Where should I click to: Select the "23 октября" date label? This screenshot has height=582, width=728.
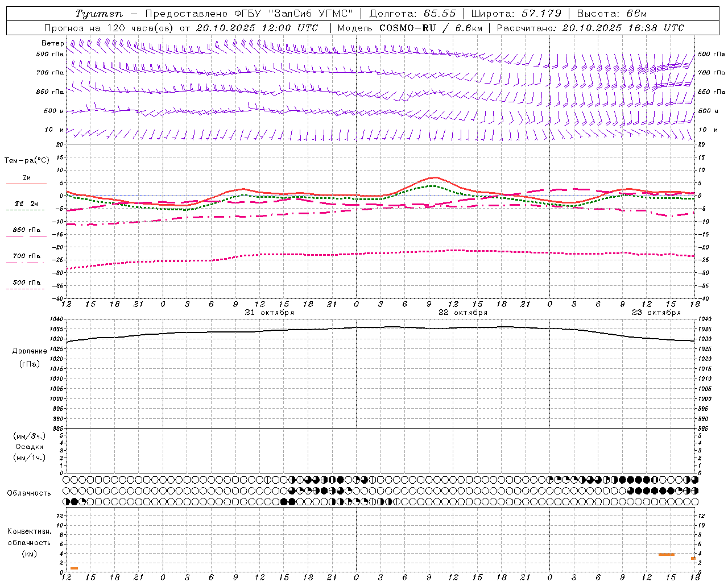point(656,313)
